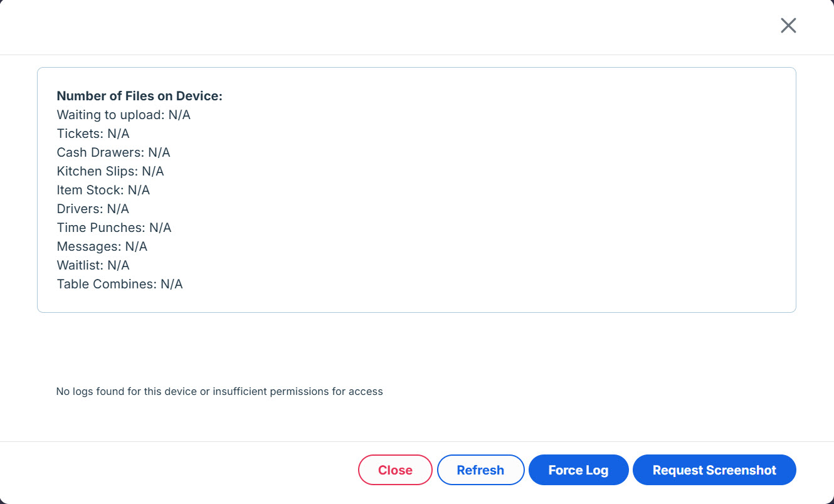This screenshot has height=504, width=834.
Task: Click the 'Number of Files on Device' heading
Action: (x=140, y=96)
